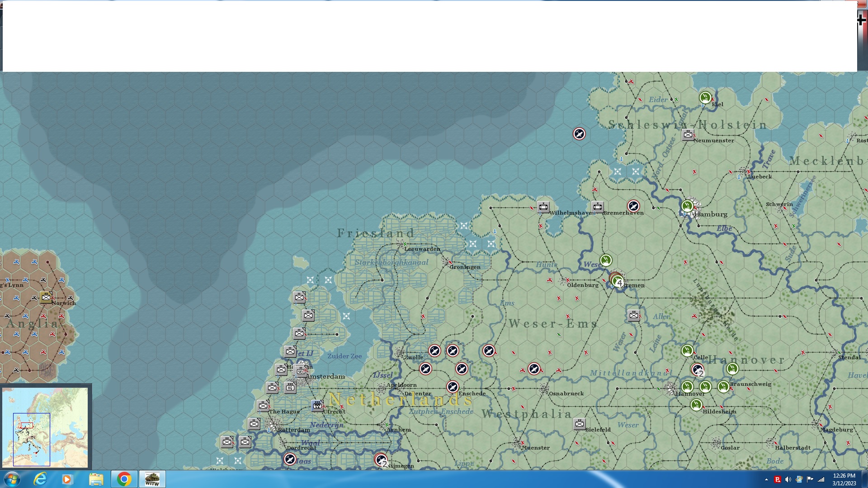Click the factory marker at Hamburg

[687, 206]
